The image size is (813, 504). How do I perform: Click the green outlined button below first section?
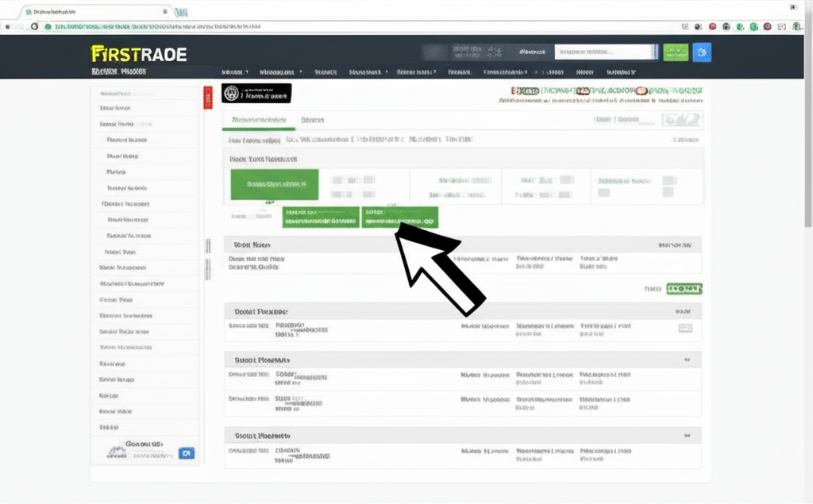(684, 290)
